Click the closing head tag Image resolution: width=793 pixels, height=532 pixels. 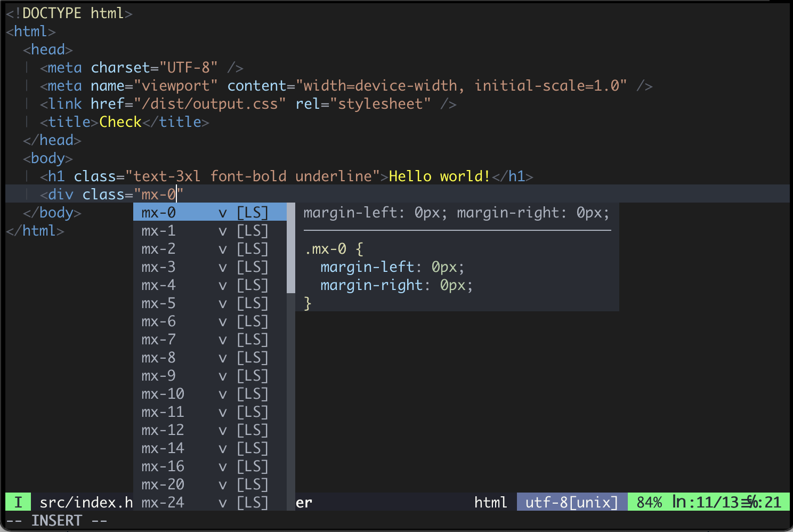[x=52, y=140]
